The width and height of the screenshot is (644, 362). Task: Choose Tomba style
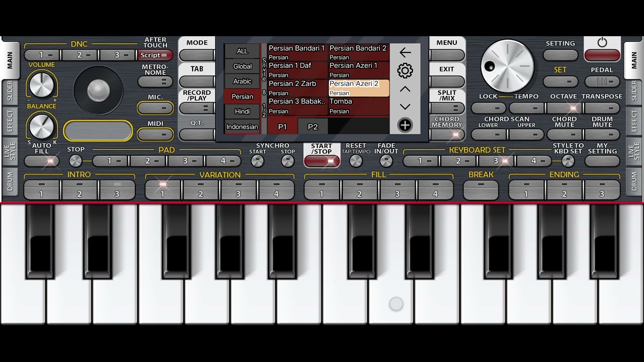[x=359, y=106]
